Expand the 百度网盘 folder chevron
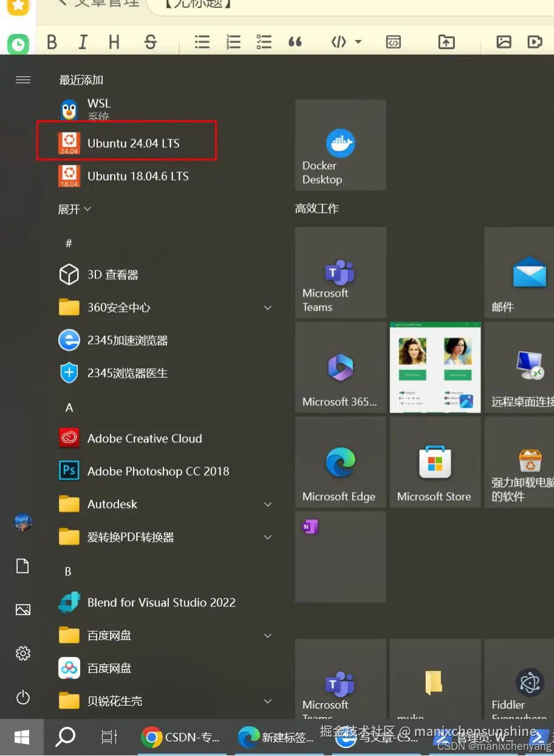This screenshot has height=756, width=554. [268, 635]
